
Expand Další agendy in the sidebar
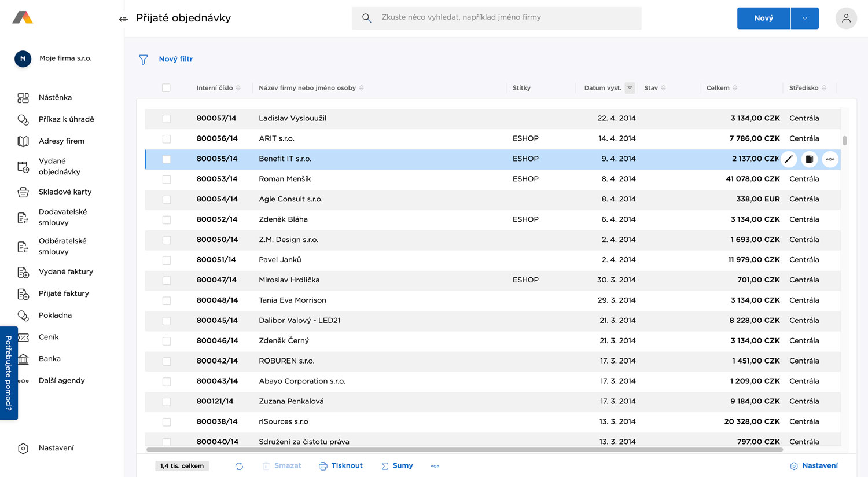pos(61,380)
